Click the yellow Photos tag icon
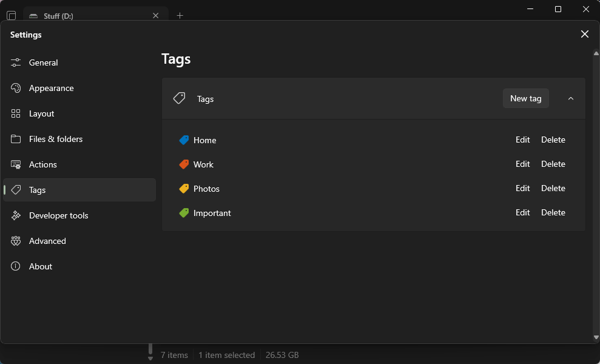The height and width of the screenshot is (364, 600). tap(184, 189)
